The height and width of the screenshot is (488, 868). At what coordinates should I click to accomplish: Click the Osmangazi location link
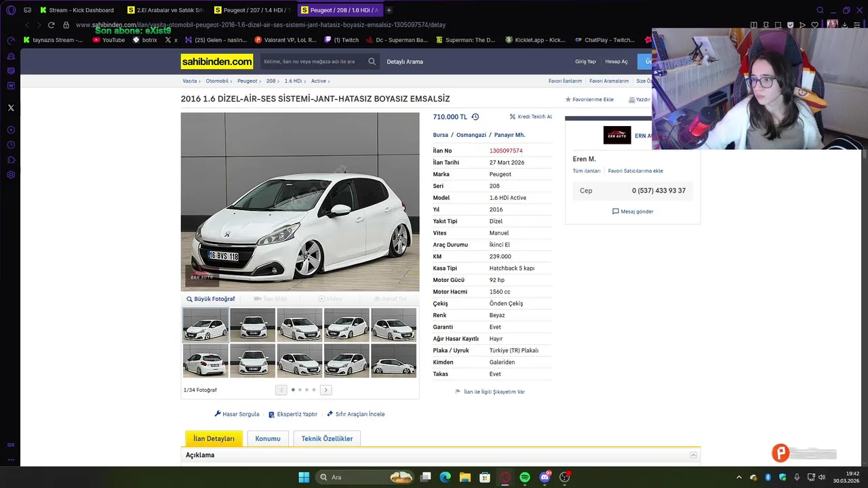click(x=471, y=135)
